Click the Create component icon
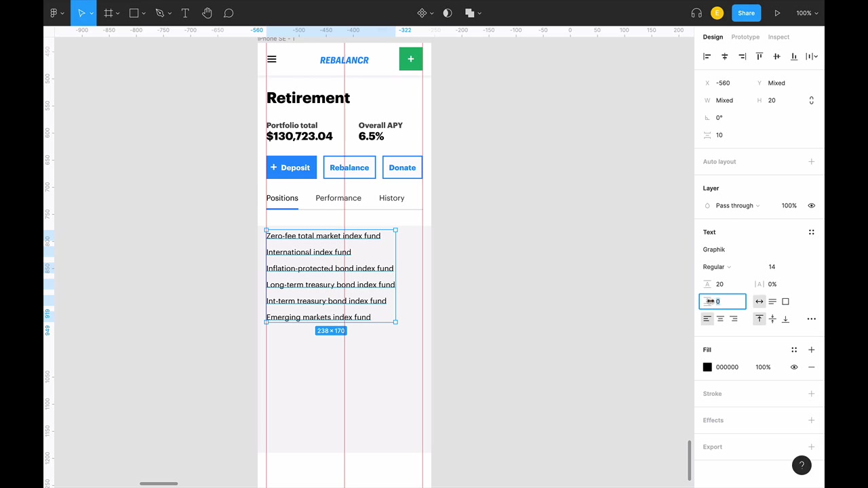The image size is (868, 488). (x=422, y=13)
